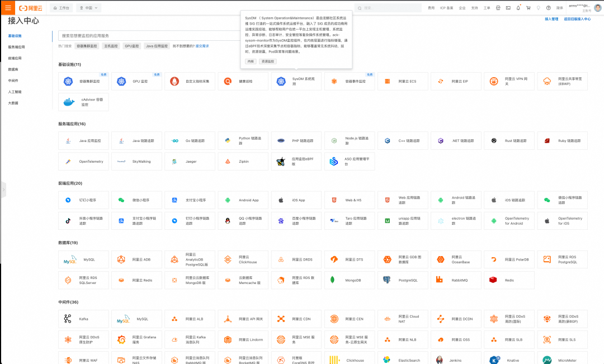Open the shopping cart icon
This screenshot has height=364, width=604.
pos(528,8)
